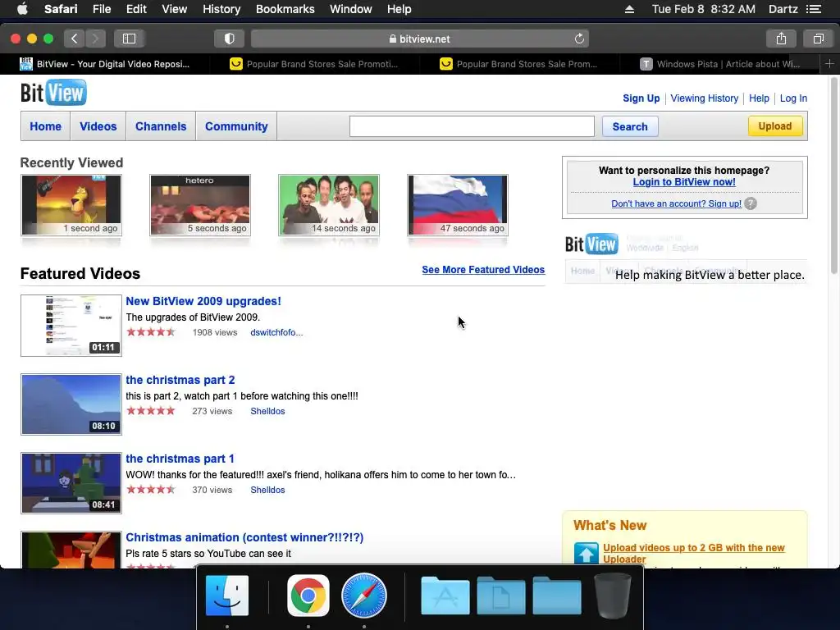The image size is (840, 630).
Task: Click the Safari back arrow button
Action: (75, 39)
